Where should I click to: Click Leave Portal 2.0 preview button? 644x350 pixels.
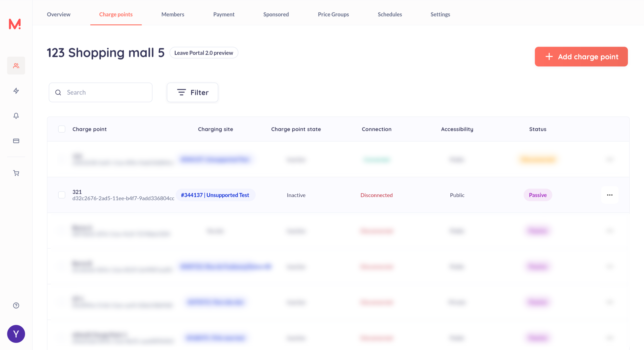[x=204, y=53]
